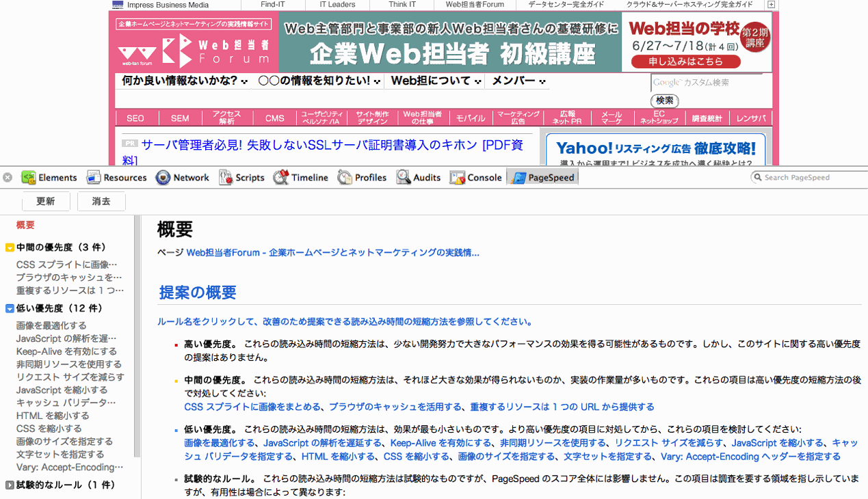868x499 pixels.
Task: Select Vary: Accept-Encoding sidebar item
Action: tap(70, 468)
